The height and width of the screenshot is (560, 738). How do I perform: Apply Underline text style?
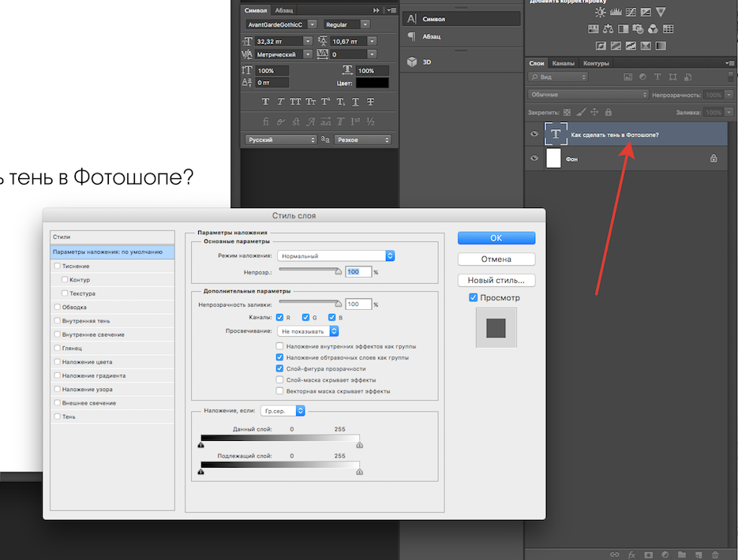[355, 102]
